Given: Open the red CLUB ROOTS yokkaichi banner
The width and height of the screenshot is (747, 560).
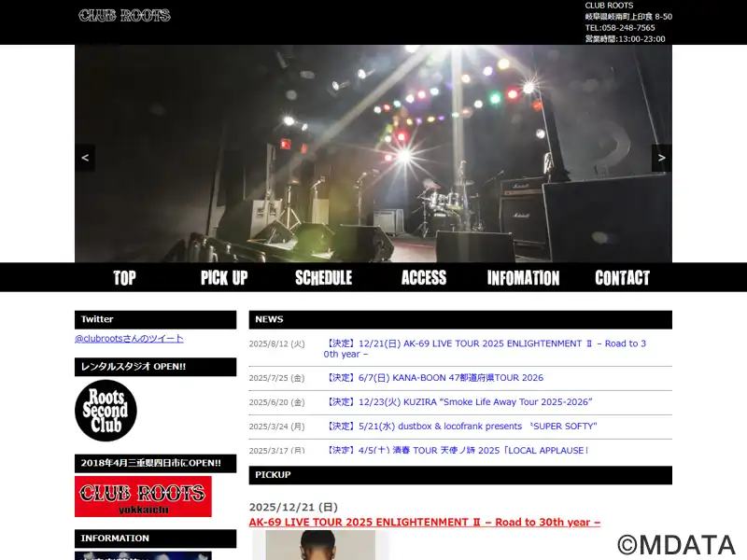Looking at the screenshot, I should coord(143,497).
